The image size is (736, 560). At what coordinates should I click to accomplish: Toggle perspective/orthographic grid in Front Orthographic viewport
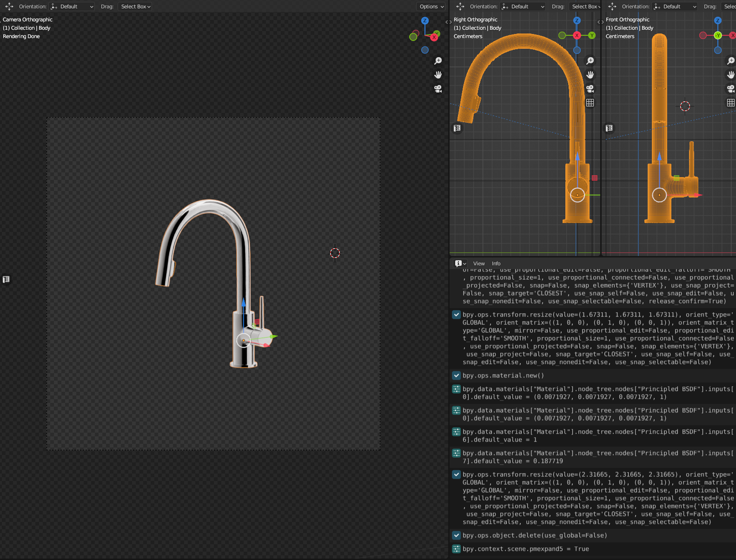click(x=730, y=103)
